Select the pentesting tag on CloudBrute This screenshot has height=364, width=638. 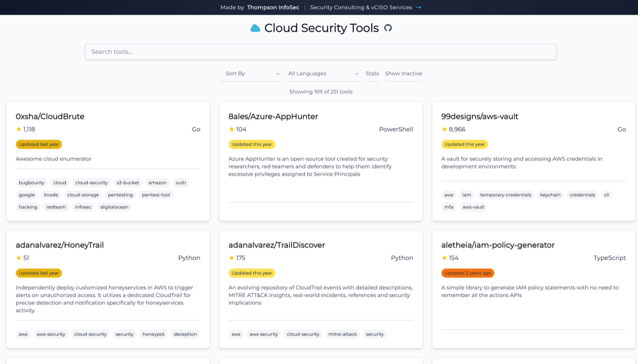(x=120, y=195)
